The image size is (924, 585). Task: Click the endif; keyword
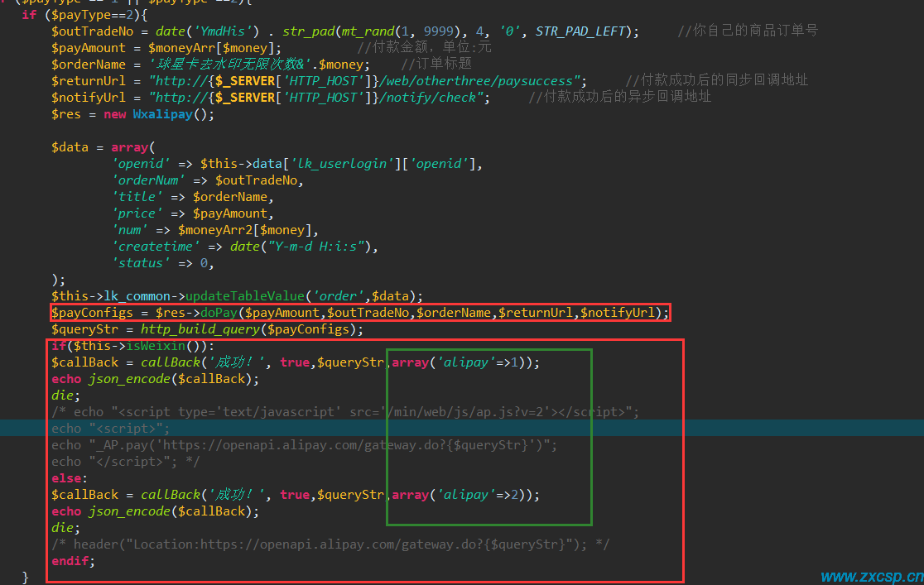[73, 561]
